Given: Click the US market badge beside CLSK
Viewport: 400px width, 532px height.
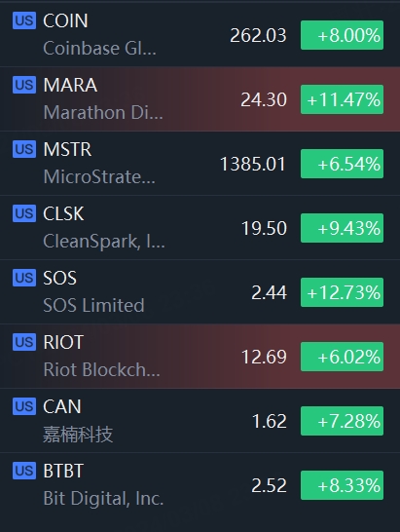Looking at the screenshot, I should pyautogui.click(x=24, y=213).
